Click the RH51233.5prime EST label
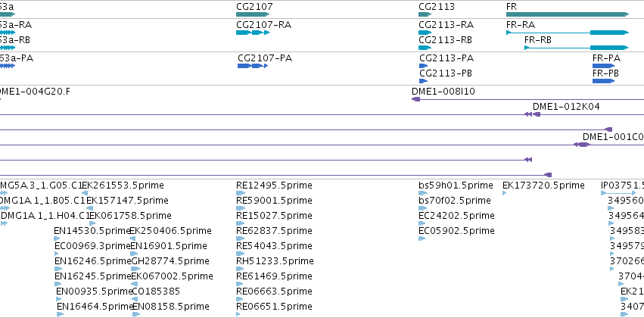 (275, 261)
